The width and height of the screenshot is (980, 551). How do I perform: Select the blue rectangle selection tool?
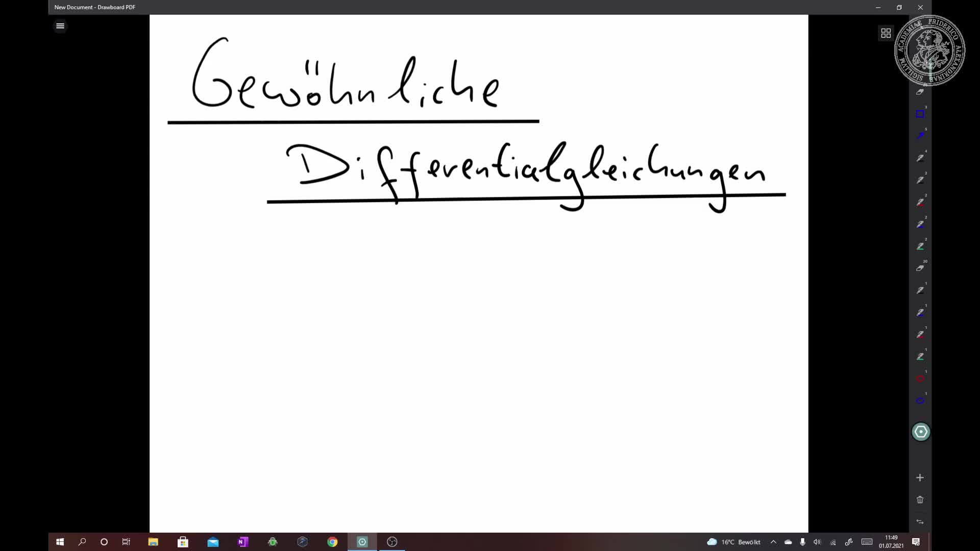[921, 113]
